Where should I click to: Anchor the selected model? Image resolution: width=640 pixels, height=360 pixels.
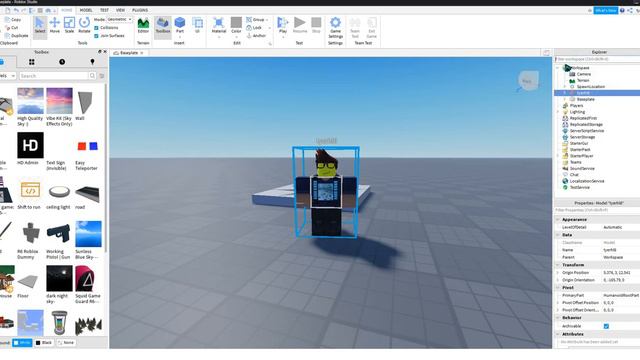pos(256,36)
